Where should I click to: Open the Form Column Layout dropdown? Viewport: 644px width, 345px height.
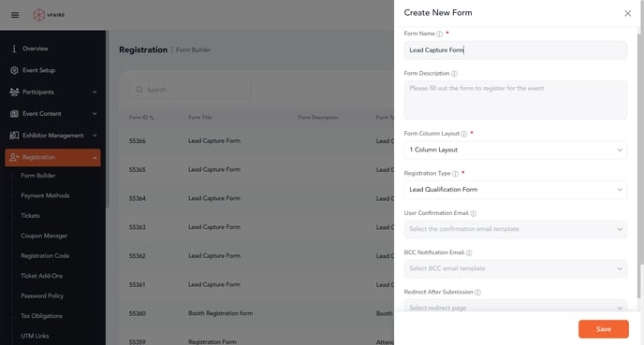point(516,151)
